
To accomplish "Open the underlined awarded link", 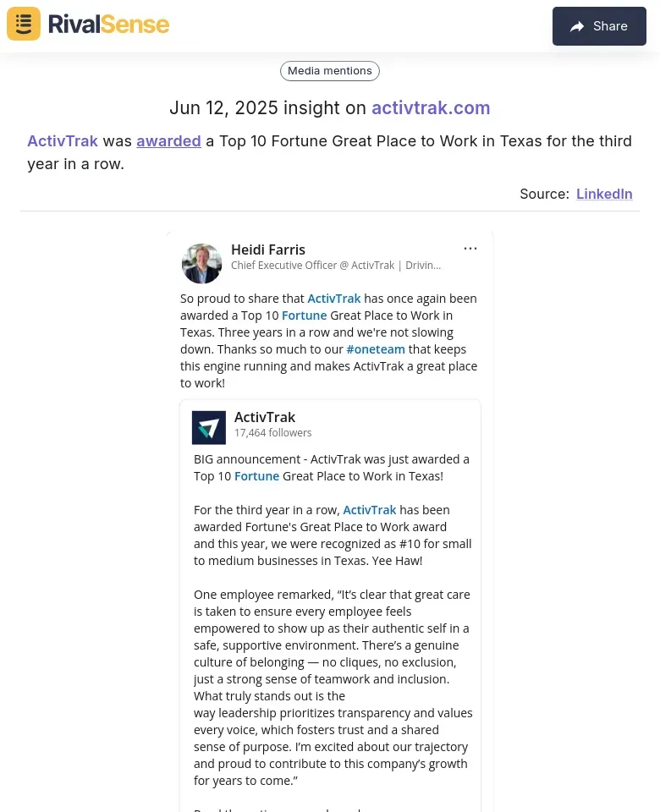I will click(x=168, y=141).
